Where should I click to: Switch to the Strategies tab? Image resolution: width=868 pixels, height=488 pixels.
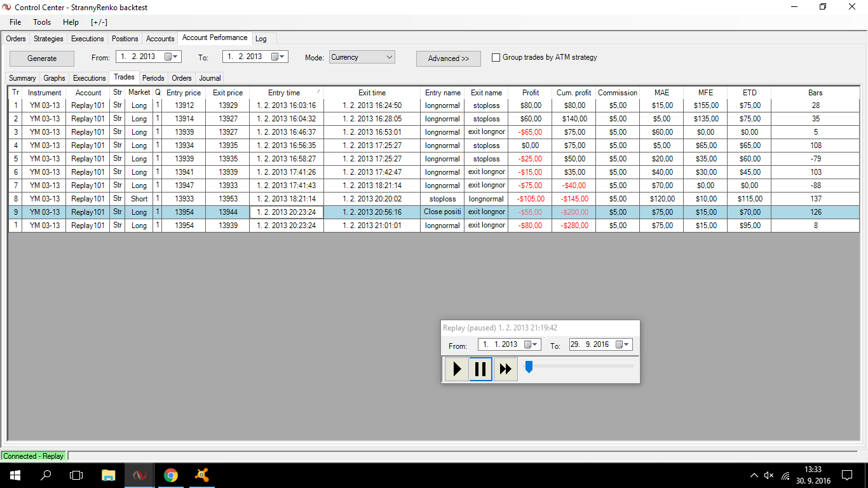pos(48,39)
